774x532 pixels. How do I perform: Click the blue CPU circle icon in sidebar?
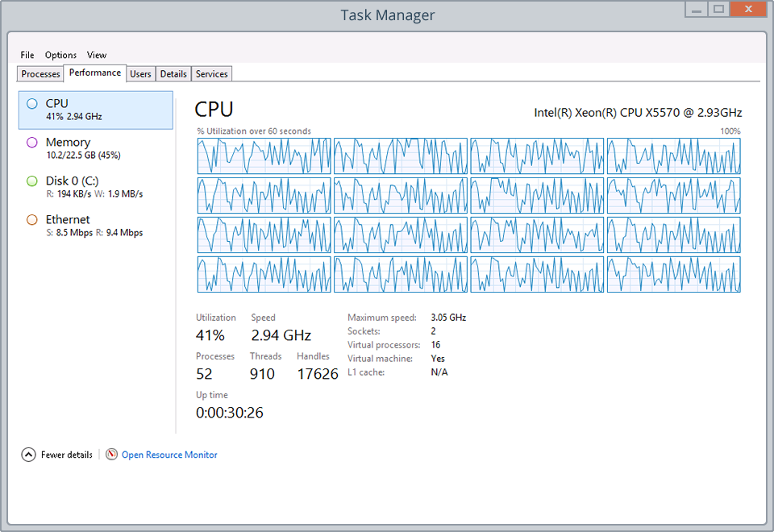pos(31,103)
